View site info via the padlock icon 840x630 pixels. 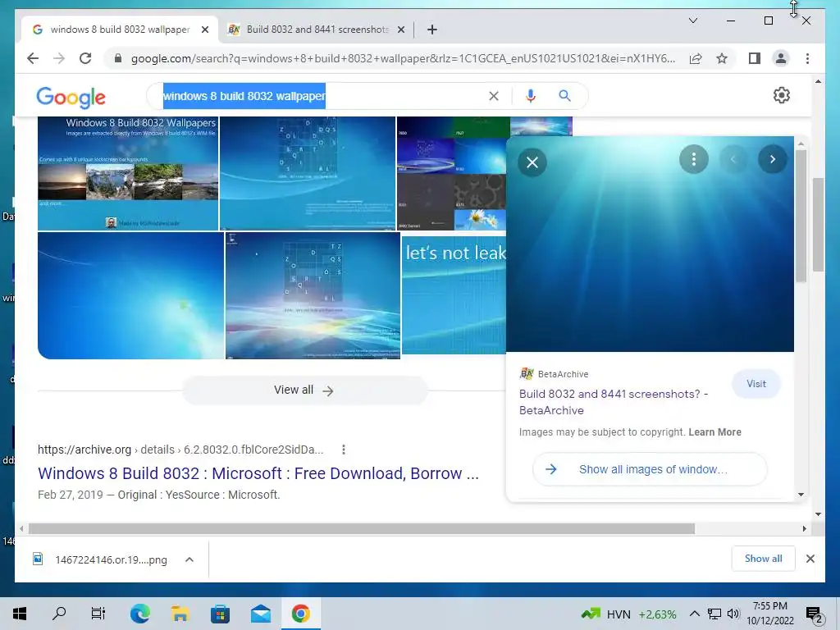click(x=118, y=58)
